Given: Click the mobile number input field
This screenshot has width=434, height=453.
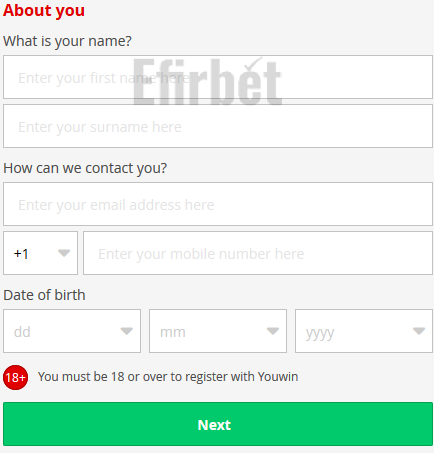Looking at the screenshot, I should (x=258, y=253).
